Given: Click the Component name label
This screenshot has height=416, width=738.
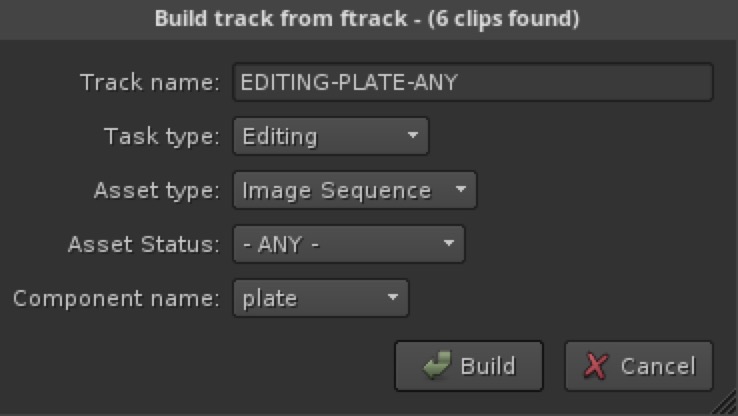Looking at the screenshot, I should pos(116,299).
